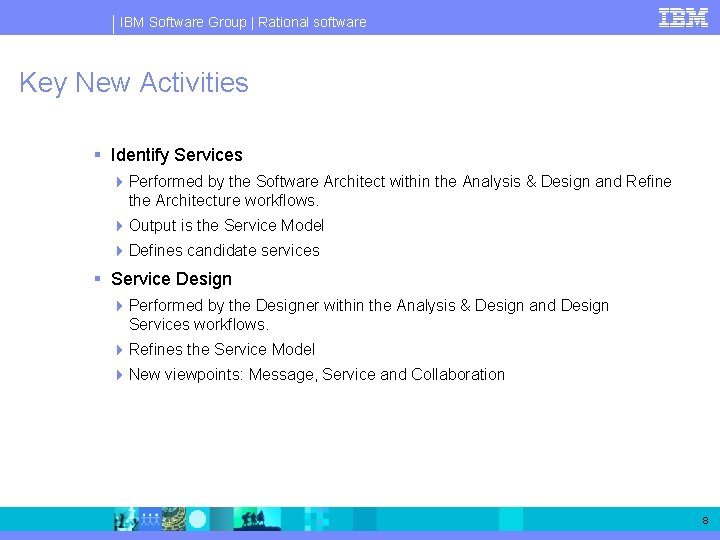
Task: Click the people figures image in the footer
Action: pos(149,519)
